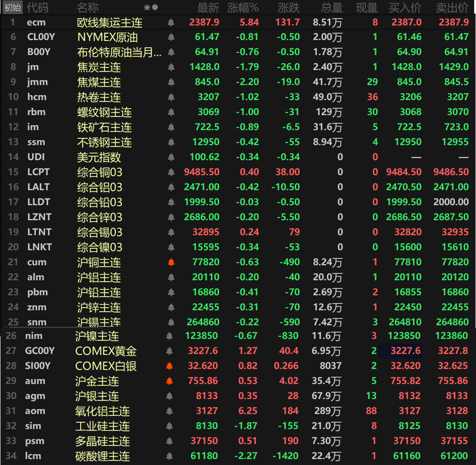Click the alert bell for 布伦特原油当月

171,52
